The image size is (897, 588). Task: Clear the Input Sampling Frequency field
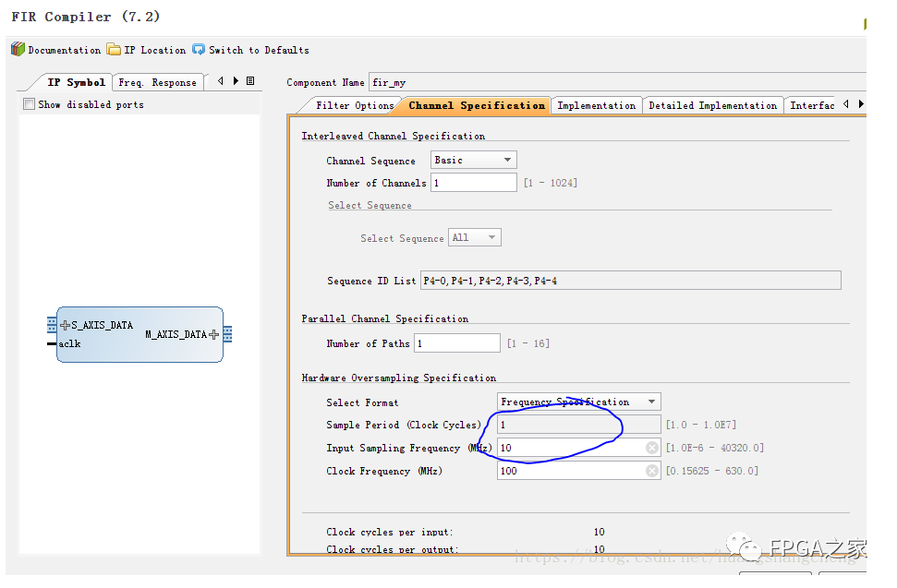(x=651, y=448)
